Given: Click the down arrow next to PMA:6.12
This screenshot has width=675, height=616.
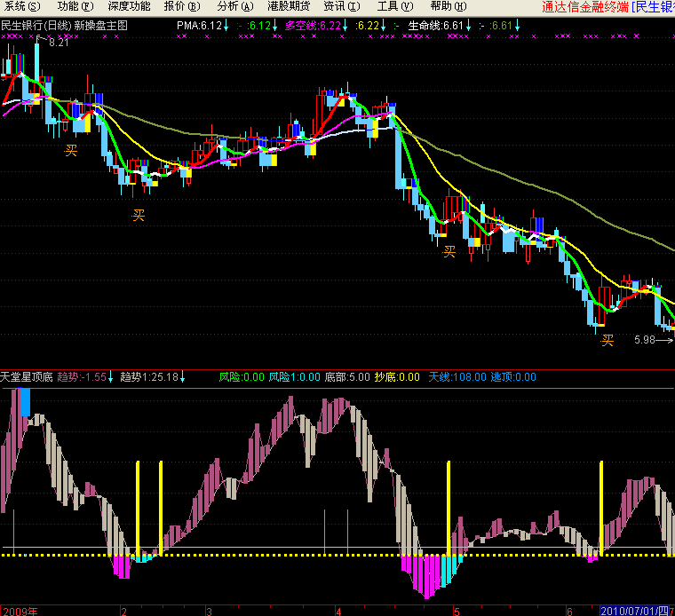Looking at the screenshot, I should tap(226, 26).
